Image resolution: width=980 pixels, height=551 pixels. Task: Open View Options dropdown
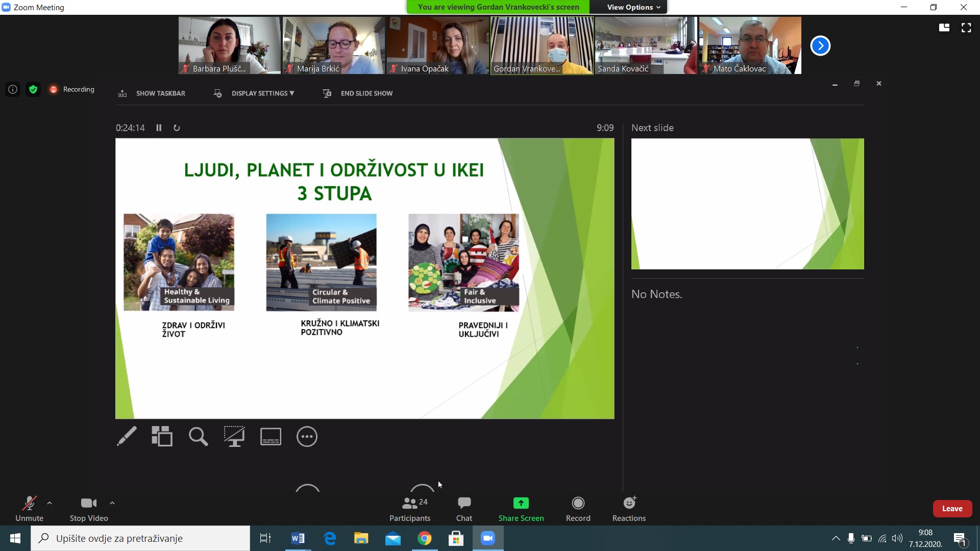pyautogui.click(x=633, y=7)
